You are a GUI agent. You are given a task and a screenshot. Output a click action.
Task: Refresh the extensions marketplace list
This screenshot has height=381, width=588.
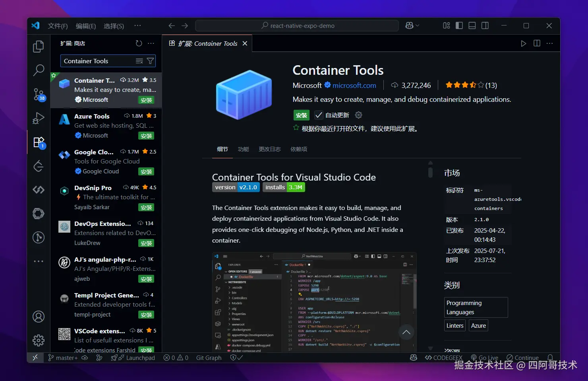[x=139, y=43]
